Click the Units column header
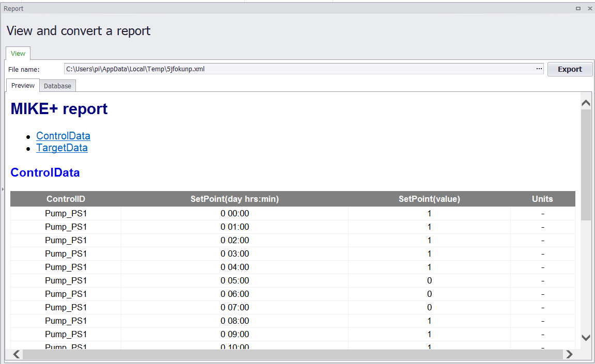 pyautogui.click(x=542, y=199)
